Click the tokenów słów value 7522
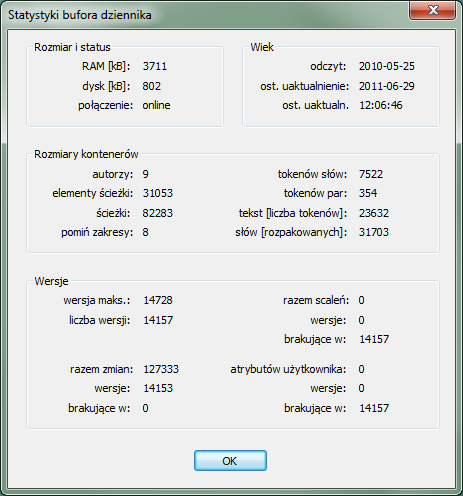This screenshot has height=496, width=463. click(371, 174)
